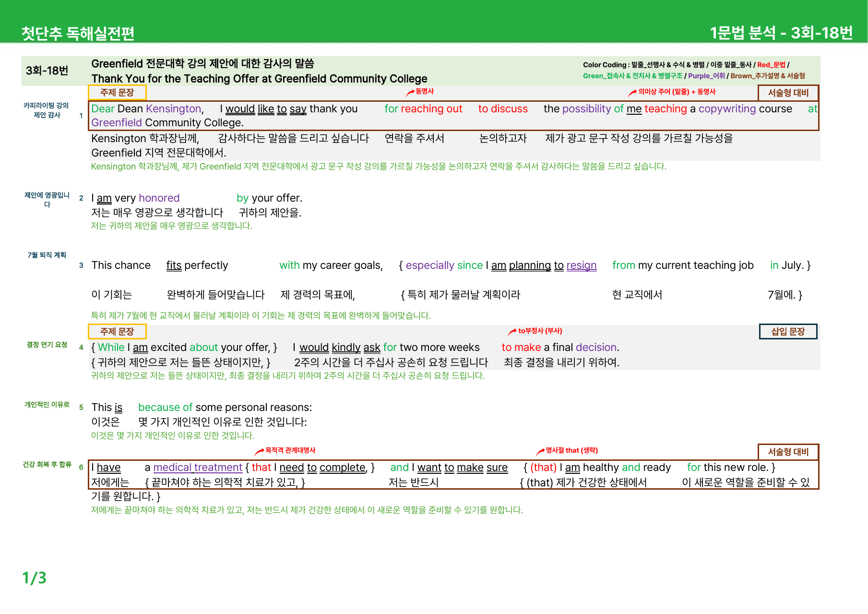Click the red '동명사' annotation above 'reaching out'
The image size is (868, 614).
(424, 91)
